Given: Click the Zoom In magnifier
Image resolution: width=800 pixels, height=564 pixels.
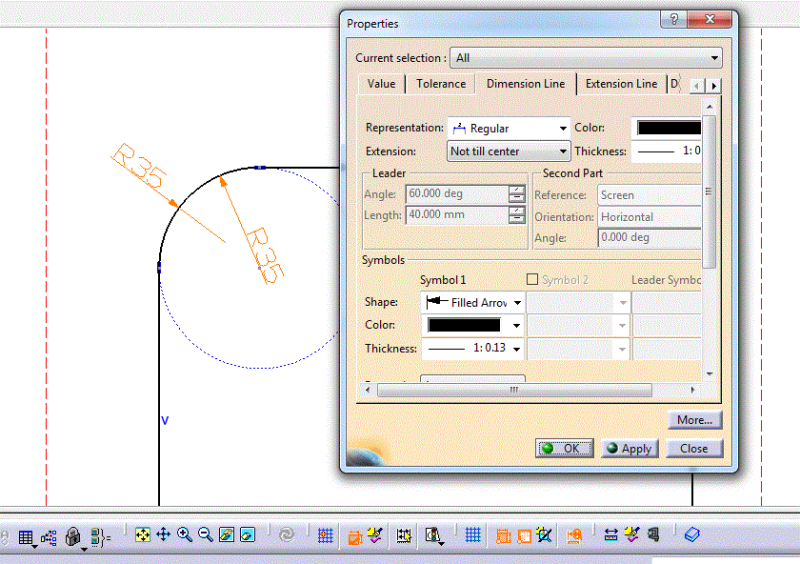Looking at the screenshot, I should (x=184, y=535).
